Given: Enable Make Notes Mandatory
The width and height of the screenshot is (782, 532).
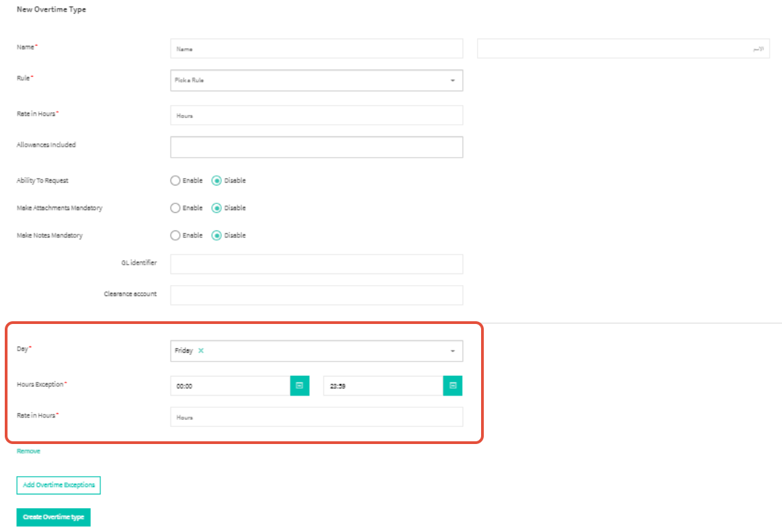Looking at the screenshot, I should (175, 235).
